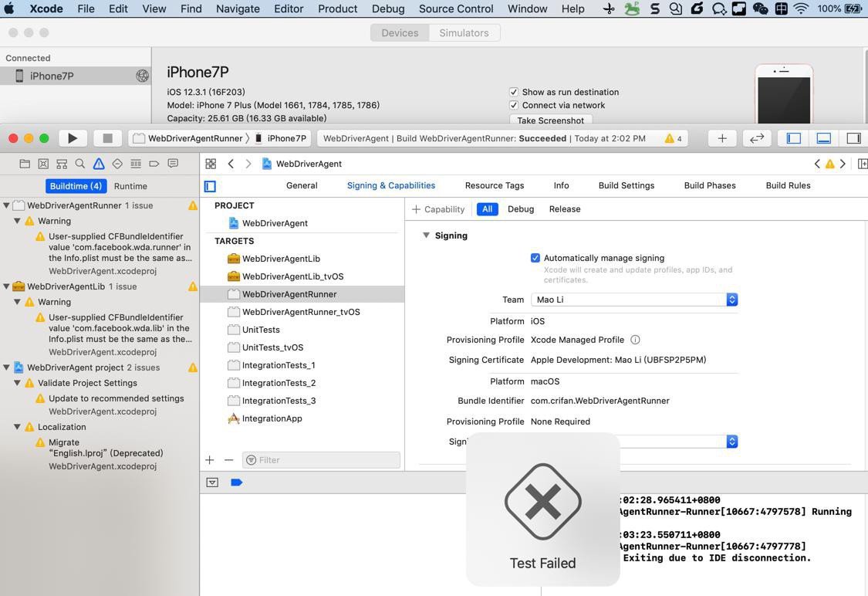
Task: Toggle the debug console hide button
Action: point(213,483)
